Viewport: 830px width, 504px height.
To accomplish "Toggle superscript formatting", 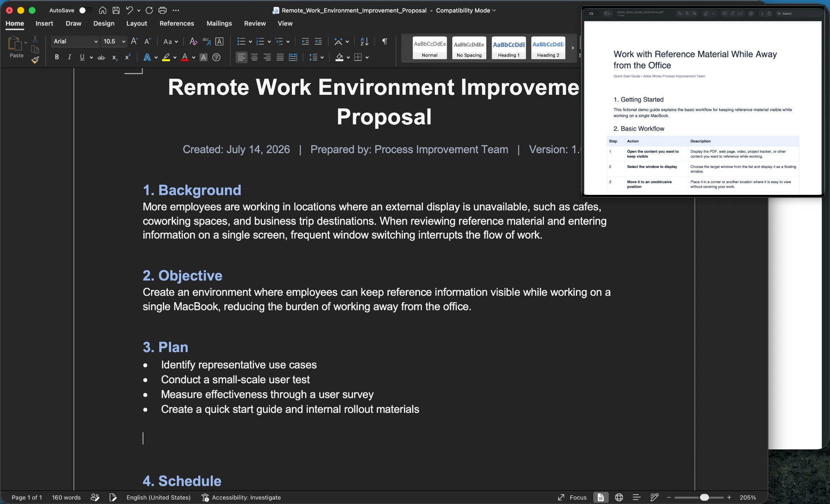I will tap(128, 58).
